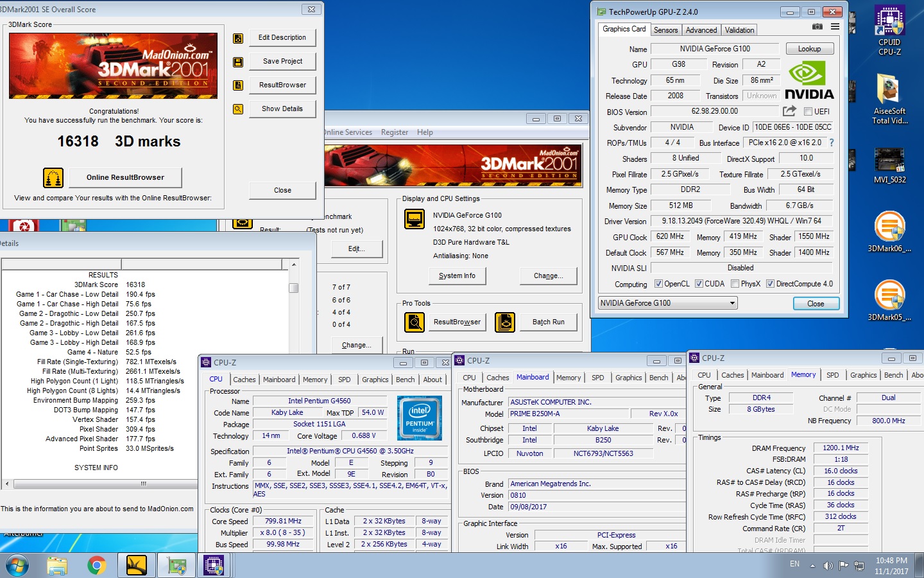Click the Batch Run icon in Pro Tools
Viewport: 924px width, 578px height.
click(x=505, y=322)
